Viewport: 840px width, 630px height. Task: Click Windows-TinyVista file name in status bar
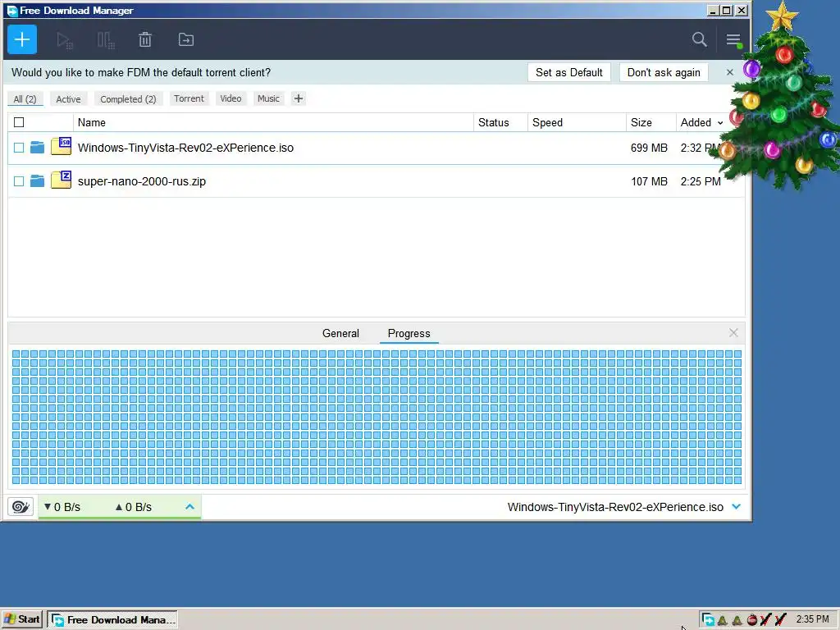click(615, 507)
